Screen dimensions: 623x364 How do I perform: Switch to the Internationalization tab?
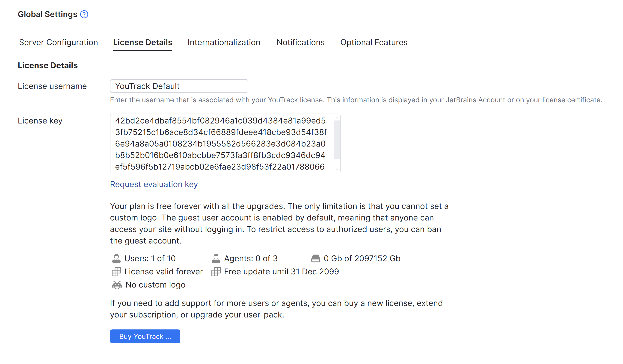[224, 42]
